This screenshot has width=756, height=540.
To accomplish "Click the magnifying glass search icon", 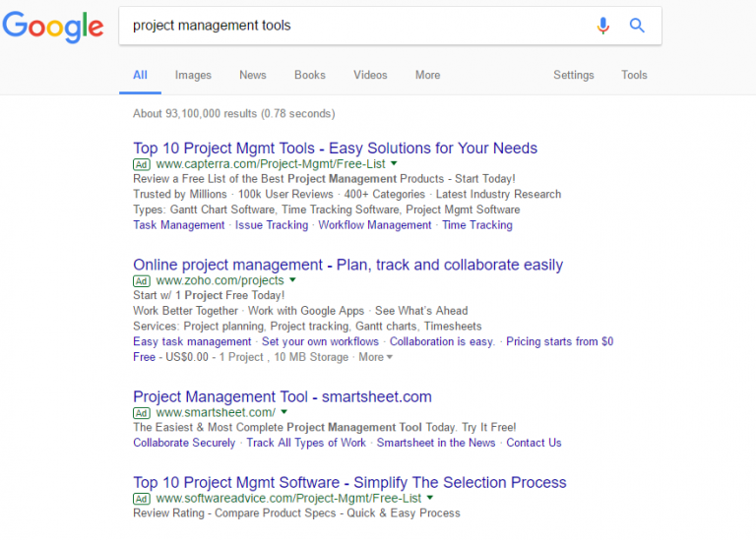I will pos(637,25).
